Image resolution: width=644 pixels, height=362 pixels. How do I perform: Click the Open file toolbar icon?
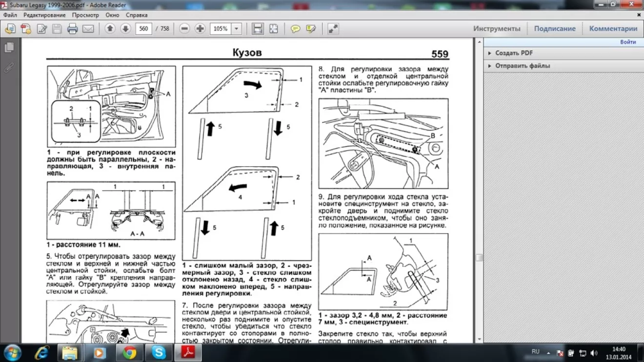(x=10, y=29)
